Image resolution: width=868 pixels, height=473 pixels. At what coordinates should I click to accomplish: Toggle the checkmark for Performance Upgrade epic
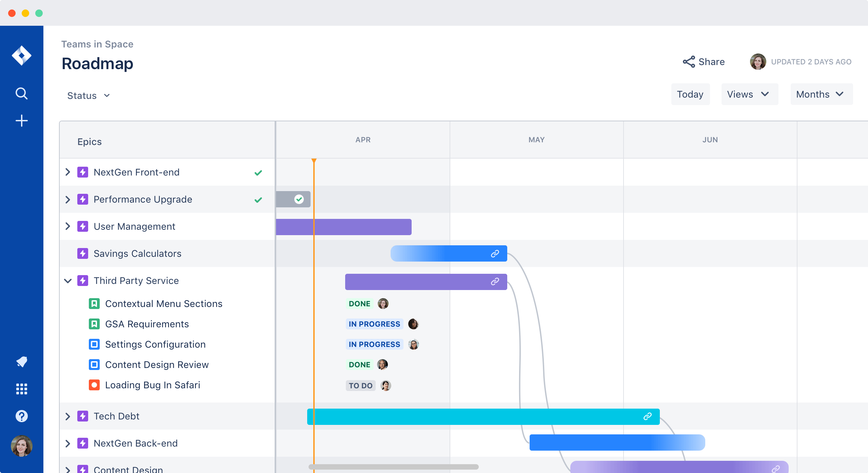258,200
